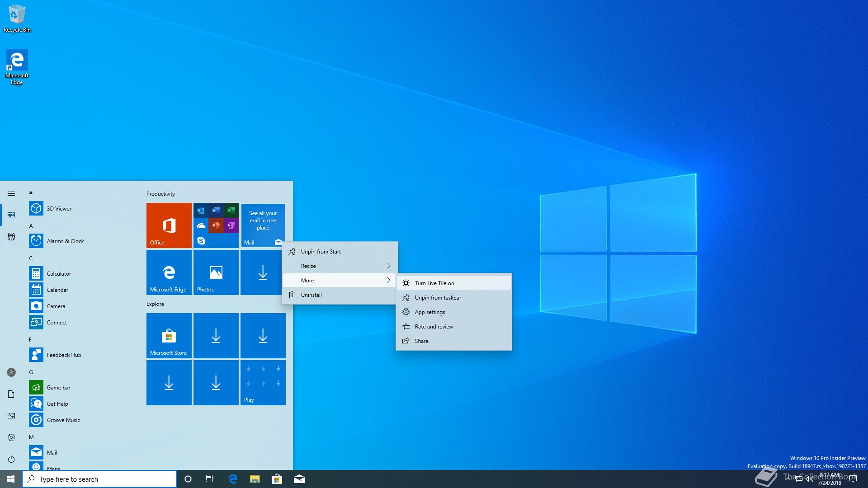Click the user account icon in Start
The image size is (868, 488).
click(x=11, y=372)
